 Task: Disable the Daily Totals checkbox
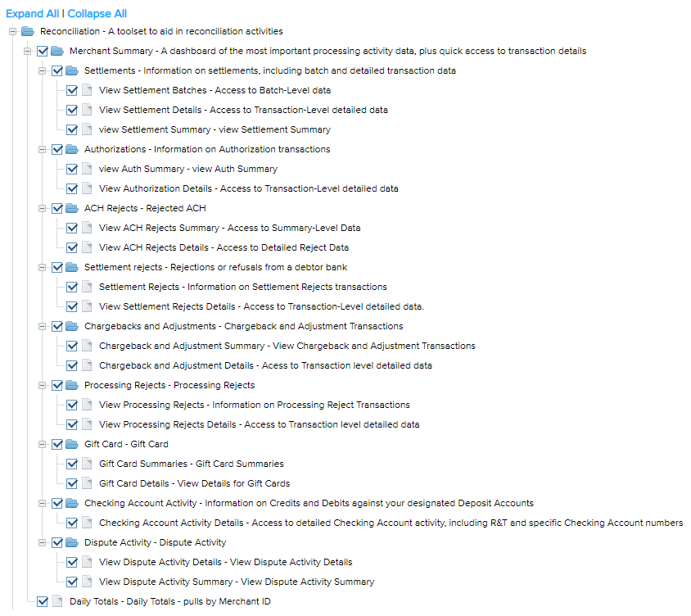[43, 601]
